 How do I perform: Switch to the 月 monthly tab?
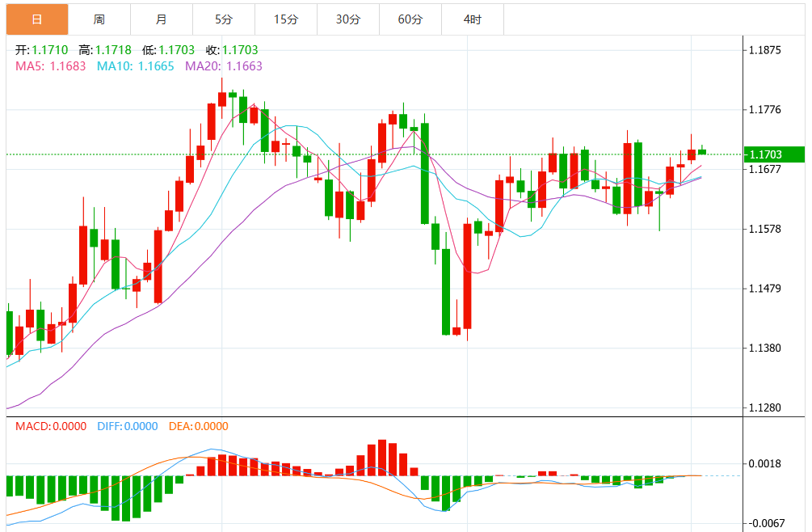click(x=162, y=19)
